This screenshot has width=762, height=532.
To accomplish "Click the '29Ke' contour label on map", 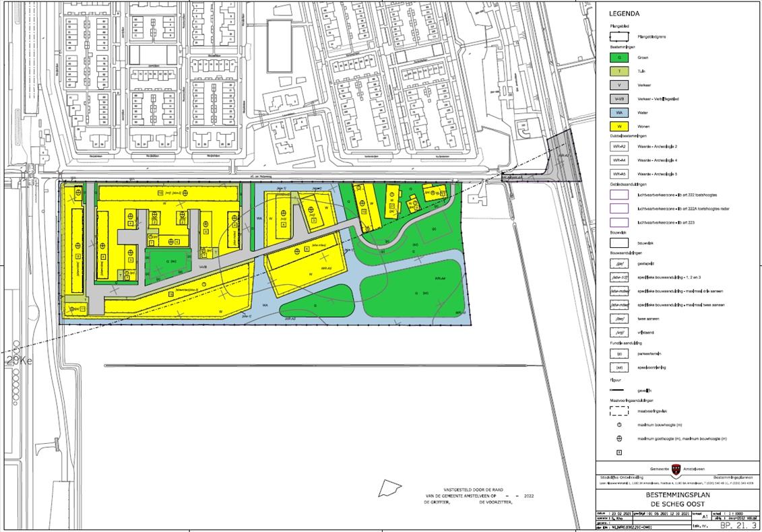I will point(18,361).
